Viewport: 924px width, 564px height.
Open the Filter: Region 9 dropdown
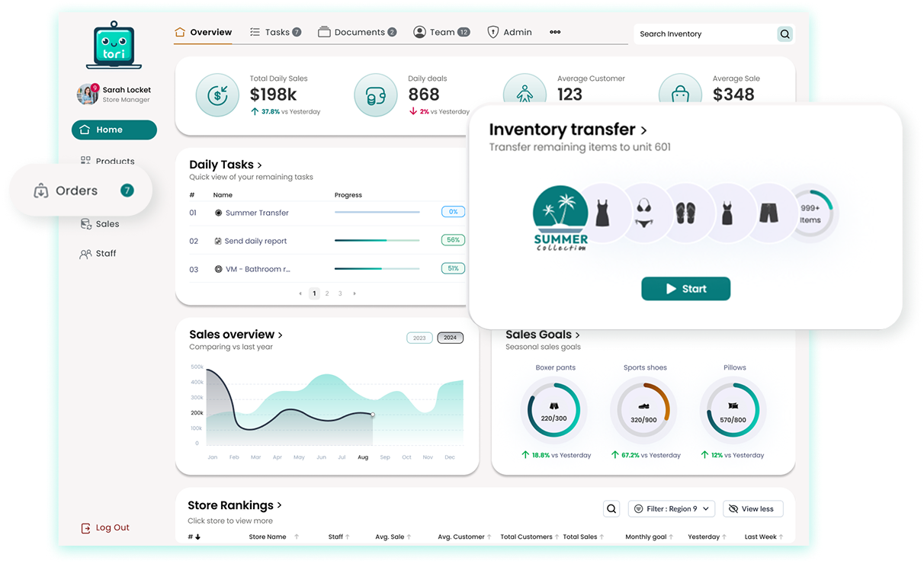point(672,509)
